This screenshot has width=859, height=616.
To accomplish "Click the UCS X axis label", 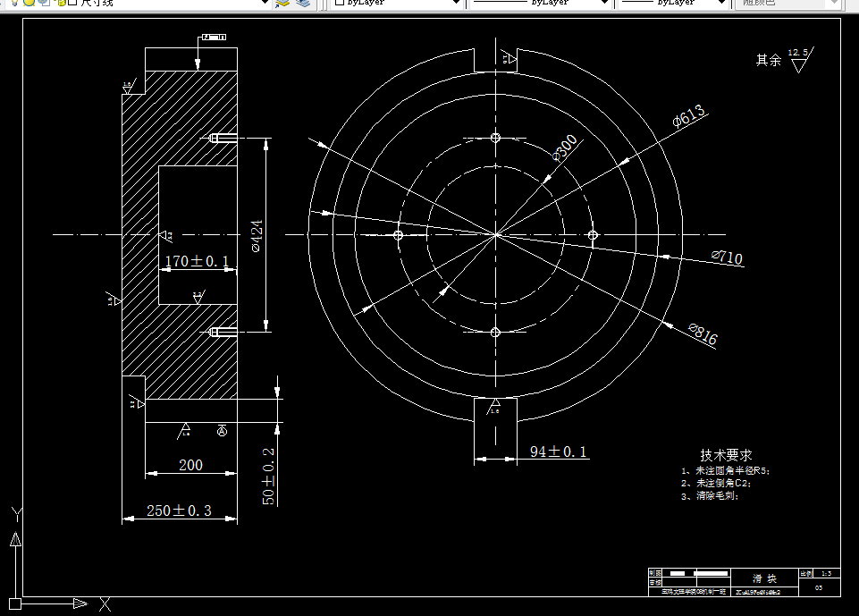I will click(105, 604).
